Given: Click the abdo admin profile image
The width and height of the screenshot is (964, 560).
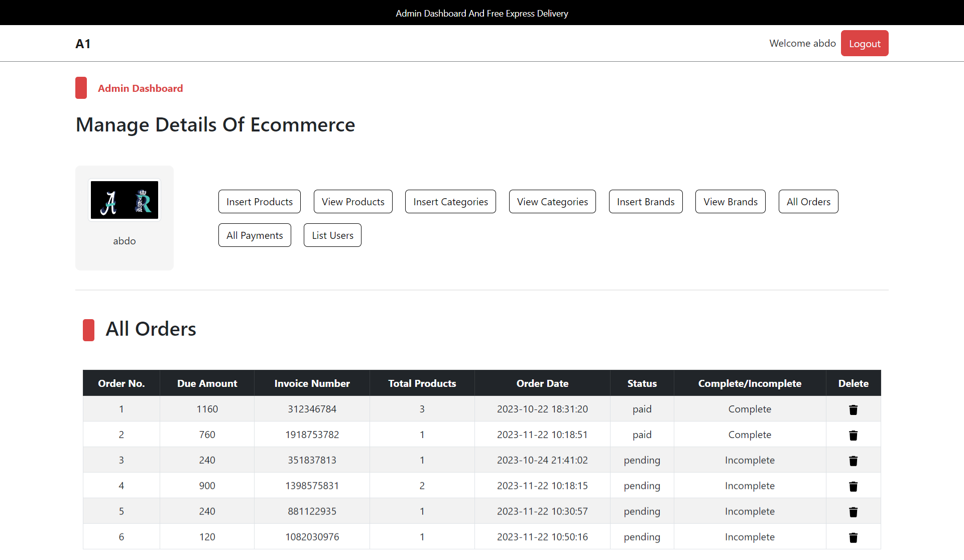Looking at the screenshot, I should (x=125, y=200).
